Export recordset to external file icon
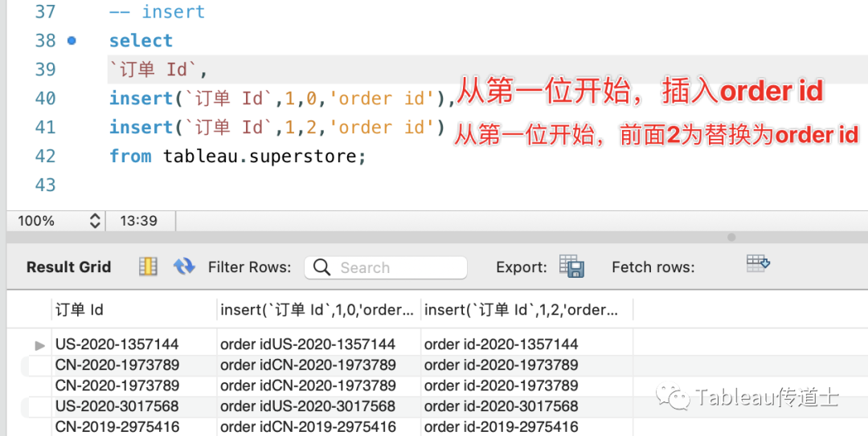This screenshot has height=436, width=868. pos(571,266)
